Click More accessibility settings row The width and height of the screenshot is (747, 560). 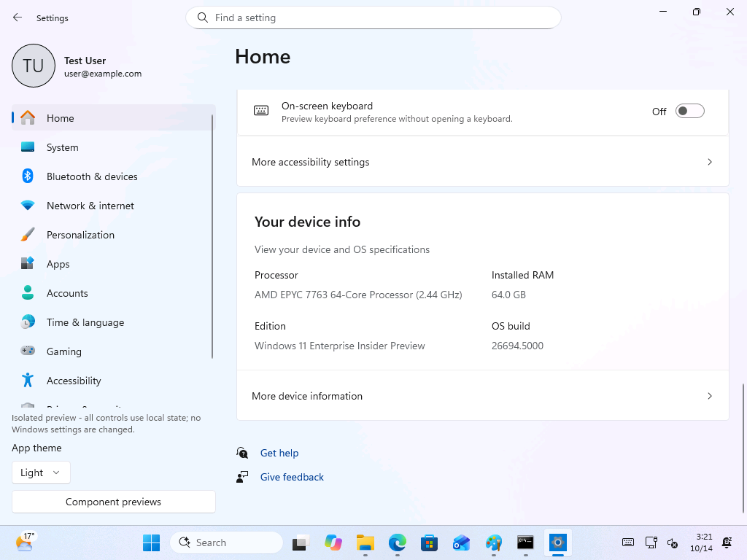coord(483,162)
